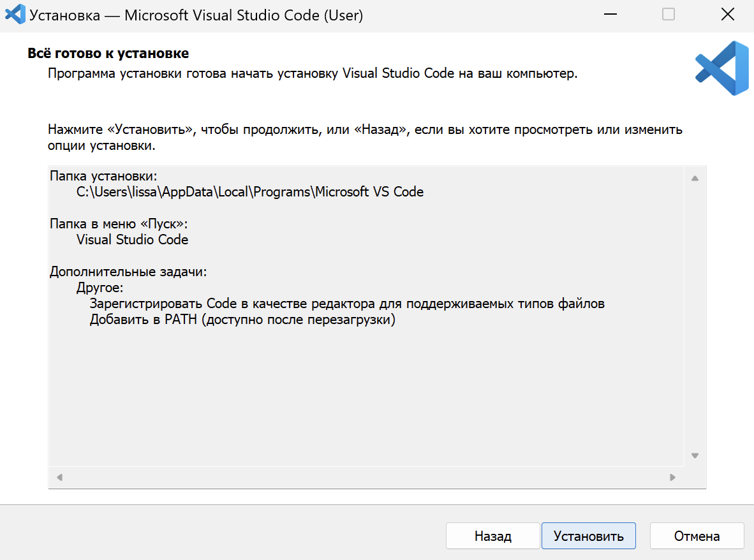The image size is (754, 560).
Task: Close the installer window
Action: point(727,15)
